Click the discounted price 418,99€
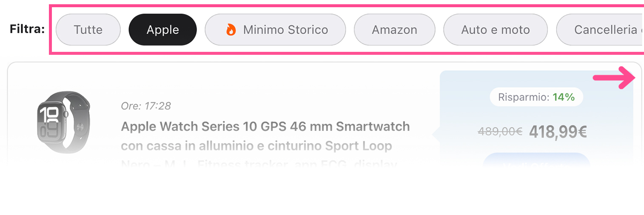This screenshot has width=644, height=215. click(x=558, y=133)
